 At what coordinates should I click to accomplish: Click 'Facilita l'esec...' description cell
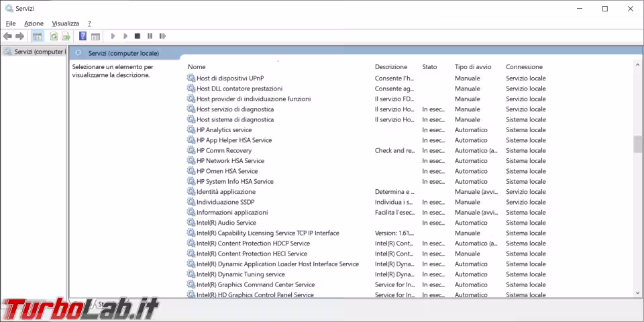pos(395,213)
